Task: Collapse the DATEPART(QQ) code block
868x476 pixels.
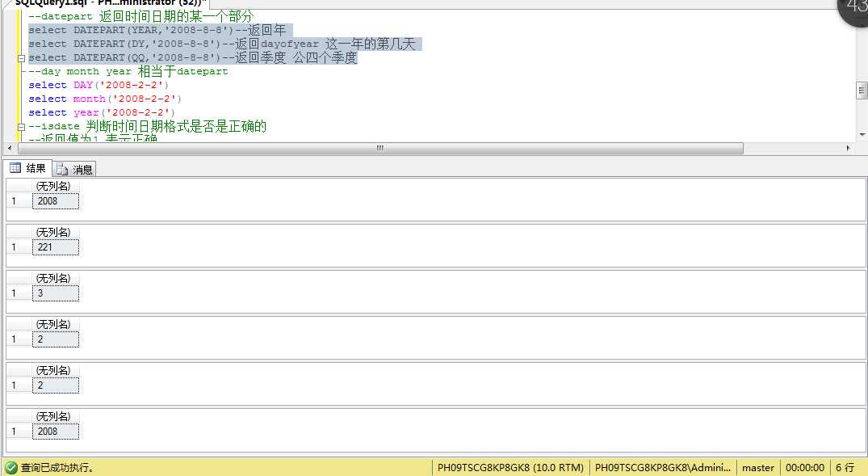Action: point(21,58)
